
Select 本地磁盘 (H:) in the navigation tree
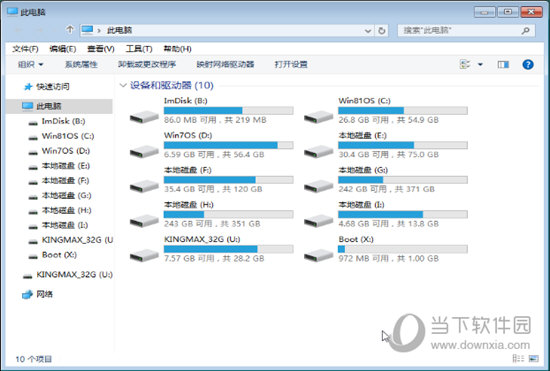coord(66,211)
